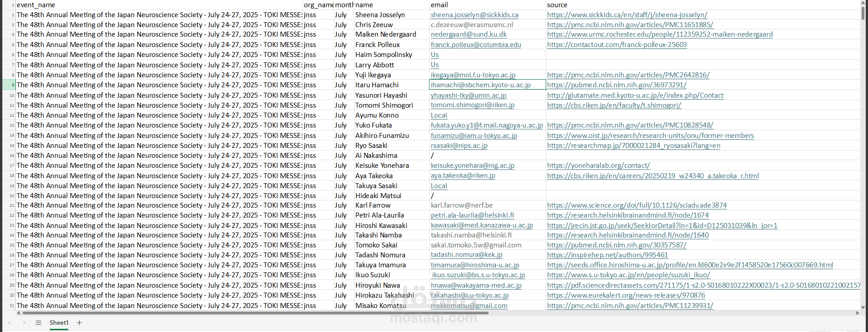The width and height of the screenshot is (868, 332).
Task: Select the email header cell
Action: [487, 5]
